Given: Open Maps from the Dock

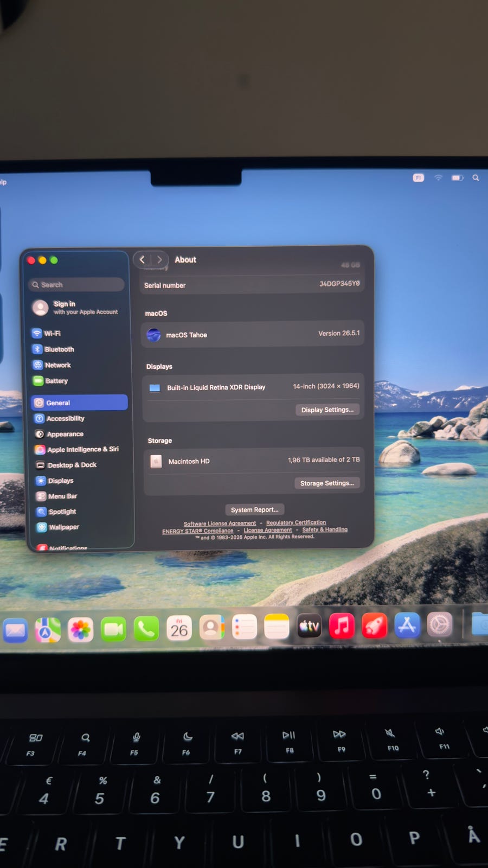Looking at the screenshot, I should [x=48, y=630].
